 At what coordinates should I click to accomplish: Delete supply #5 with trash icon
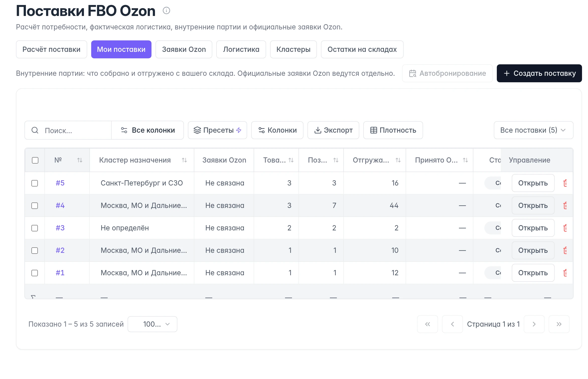[x=565, y=183]
